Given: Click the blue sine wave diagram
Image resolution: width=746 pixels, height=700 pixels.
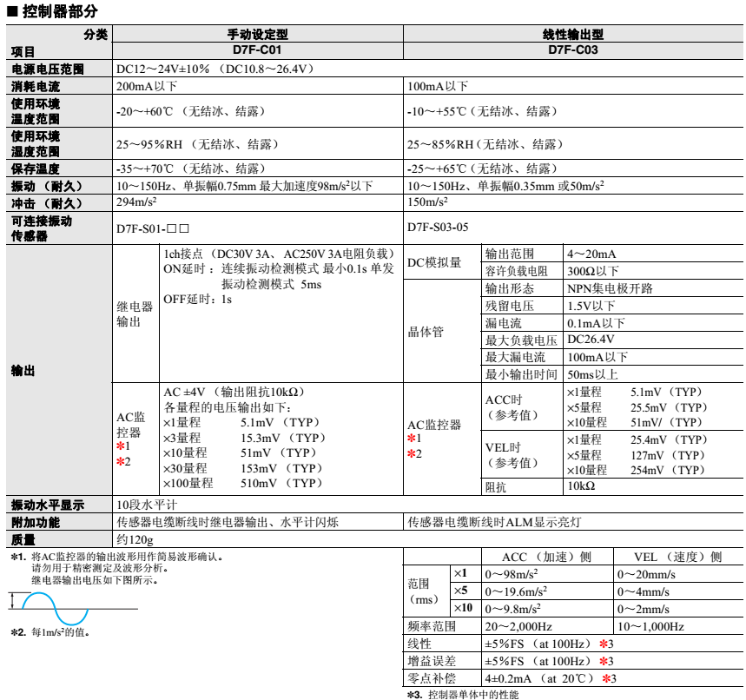Looking at the screenshot, I should [54, 607].
